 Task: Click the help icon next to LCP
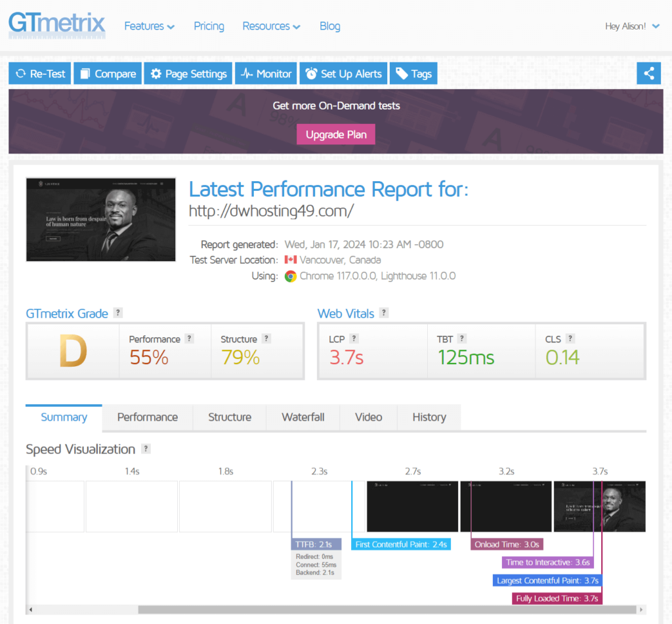click(353, 339)
